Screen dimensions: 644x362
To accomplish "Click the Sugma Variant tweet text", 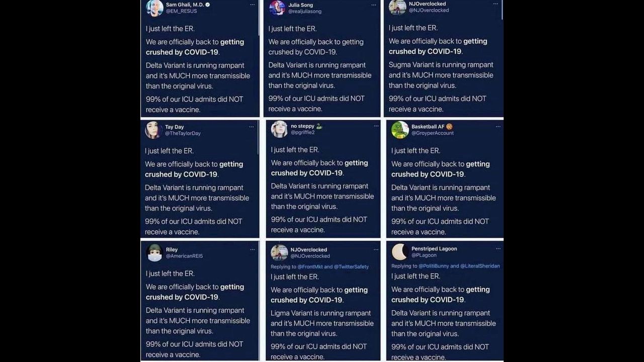I will [441, 64].
